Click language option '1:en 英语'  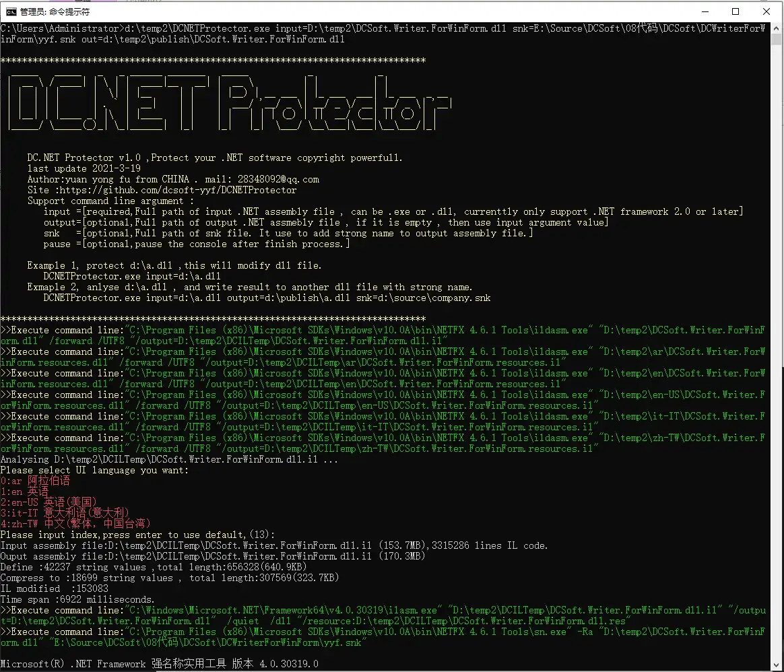point(24,492)
